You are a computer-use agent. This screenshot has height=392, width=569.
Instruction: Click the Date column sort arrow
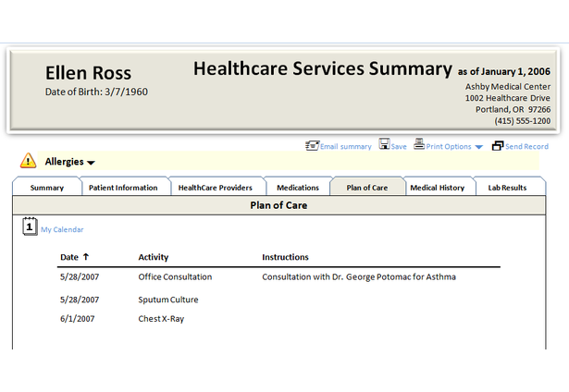pyautogui.click(x=86, y=257)
